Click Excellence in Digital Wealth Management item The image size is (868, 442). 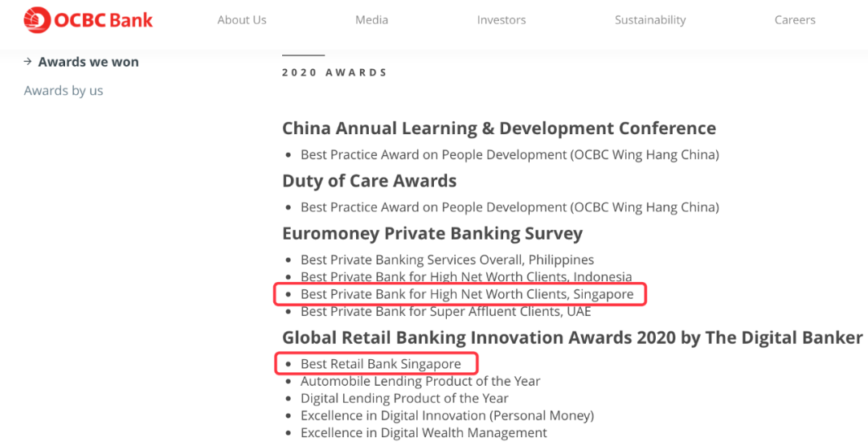[424, 432]
